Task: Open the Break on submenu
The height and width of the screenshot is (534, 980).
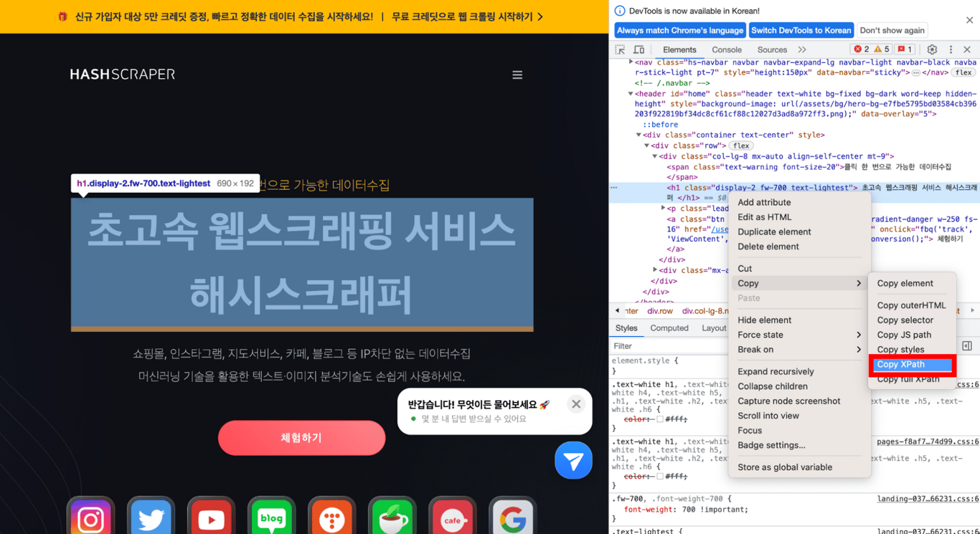Action: pyautogui.click(x=799, y=350)
